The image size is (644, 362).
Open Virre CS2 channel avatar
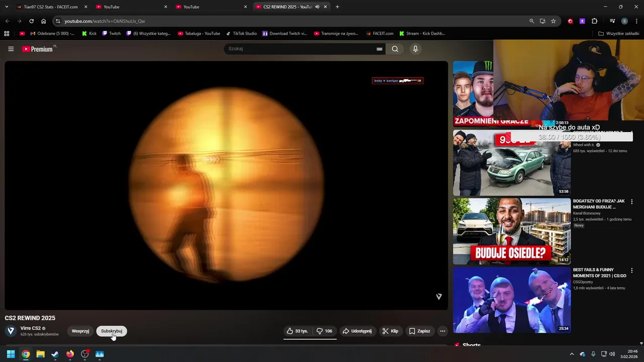(11, 331)
